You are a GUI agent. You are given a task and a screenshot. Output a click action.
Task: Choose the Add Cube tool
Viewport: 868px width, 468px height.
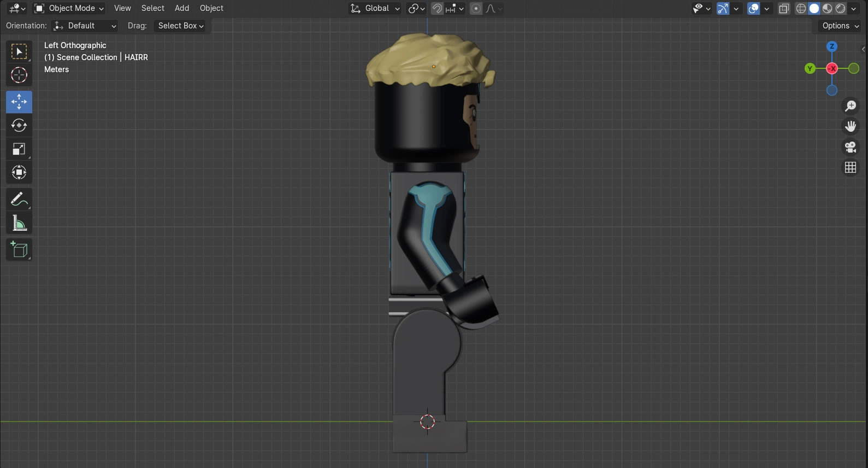19,250
